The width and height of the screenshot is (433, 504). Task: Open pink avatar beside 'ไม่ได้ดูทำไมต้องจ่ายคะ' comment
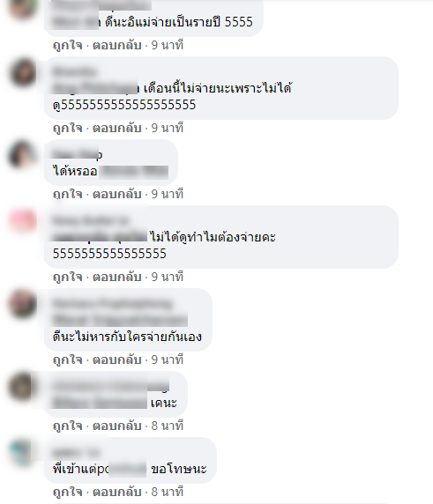(23, 221)
